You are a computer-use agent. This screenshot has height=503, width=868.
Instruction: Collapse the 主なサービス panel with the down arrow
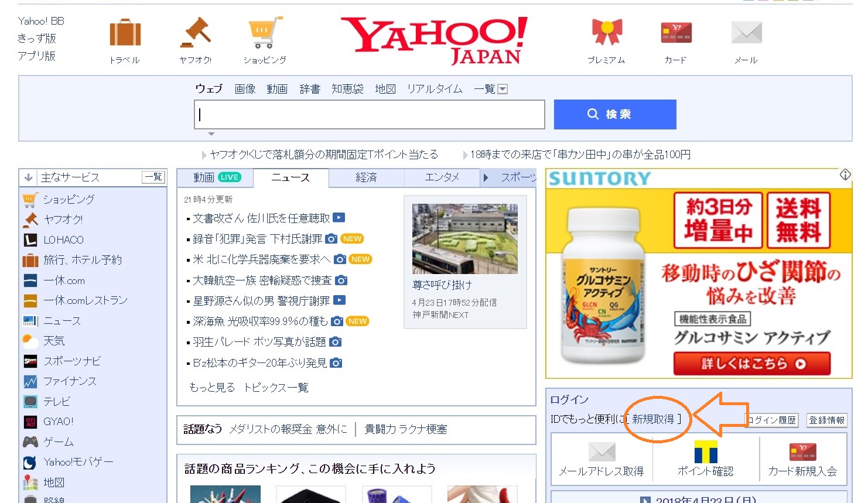click(28, 177)
